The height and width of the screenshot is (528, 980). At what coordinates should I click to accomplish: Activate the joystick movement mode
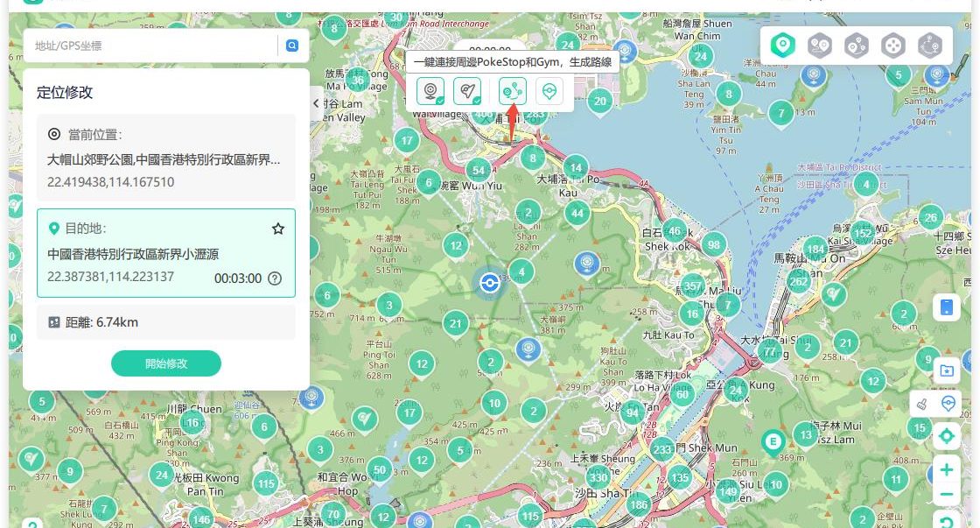[x=892, y=45]
